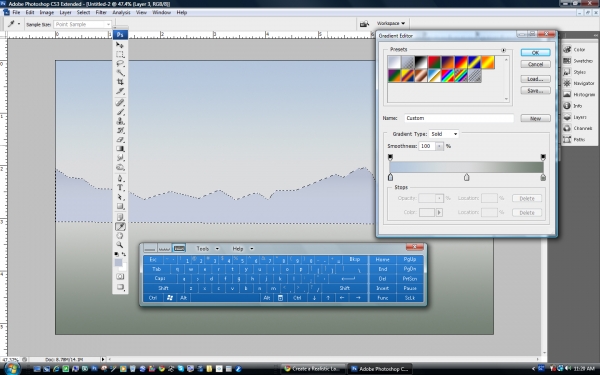The width and height of the screenshot is (600, 375).
Task: Select the Path Selection tool
Action: [x=120, y=197]
